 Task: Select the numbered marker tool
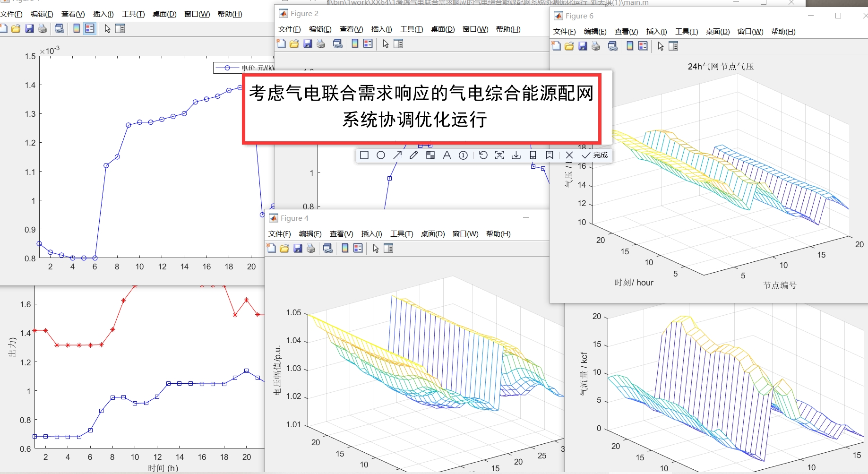click(464, 155)
